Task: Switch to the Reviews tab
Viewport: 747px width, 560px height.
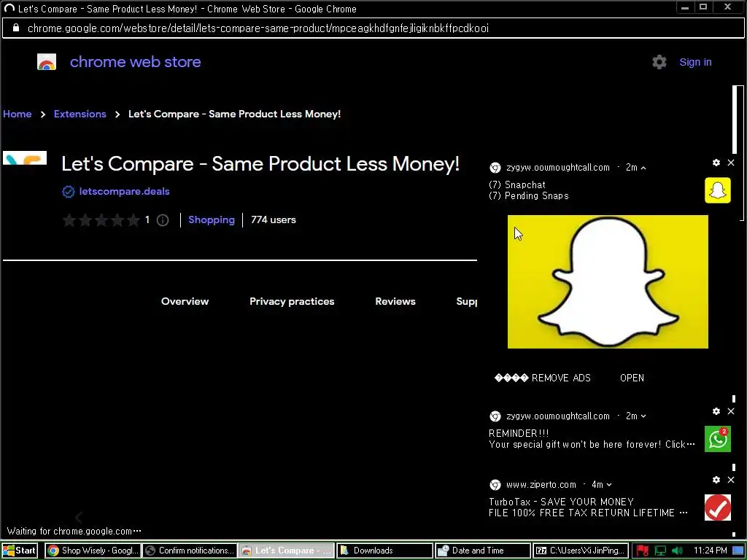Action: point(395,301)
